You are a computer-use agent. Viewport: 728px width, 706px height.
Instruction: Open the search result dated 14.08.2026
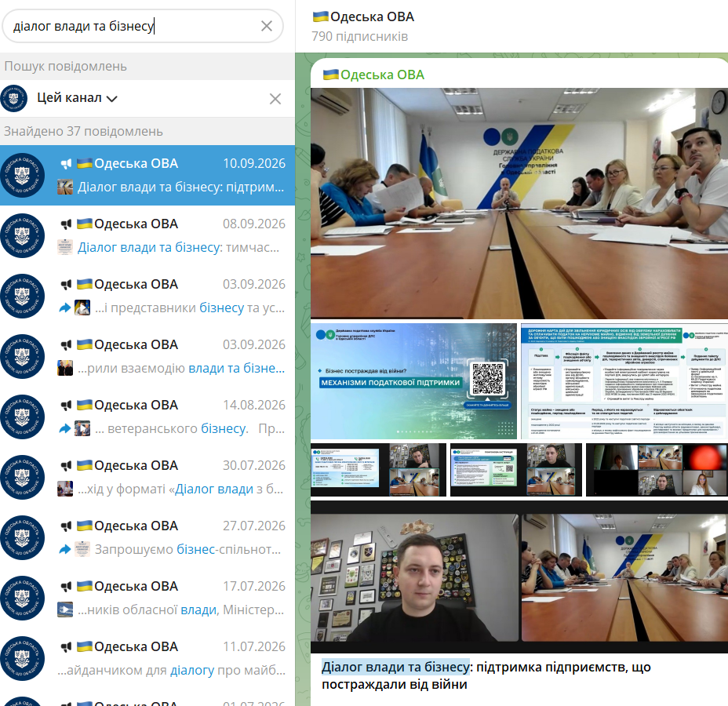[147, 417]
